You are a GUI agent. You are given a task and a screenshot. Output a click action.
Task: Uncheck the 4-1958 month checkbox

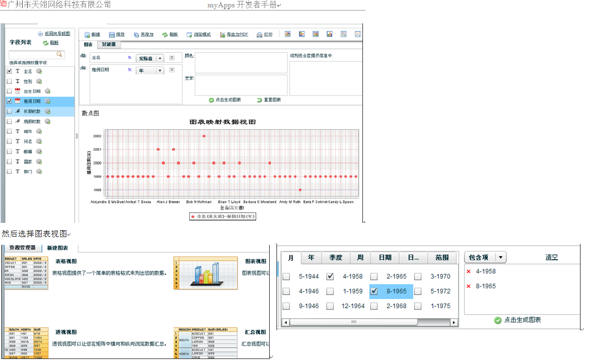[x=330, y=276]
